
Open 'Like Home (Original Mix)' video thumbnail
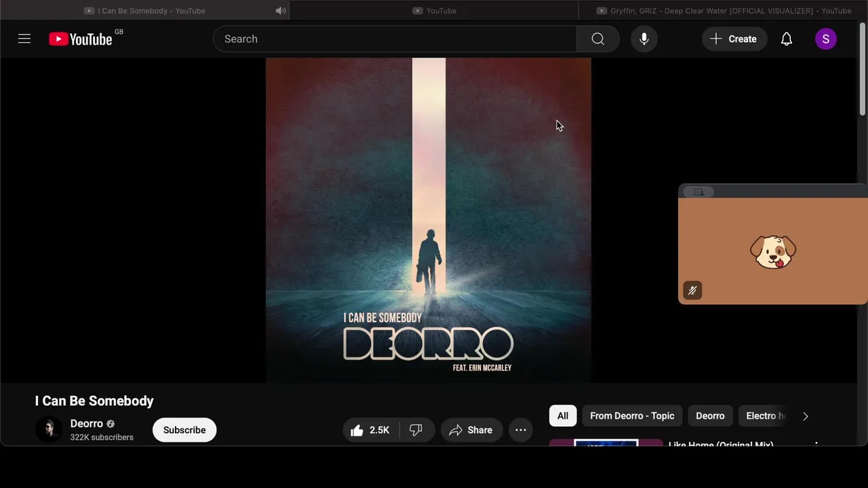click(606, 443)
